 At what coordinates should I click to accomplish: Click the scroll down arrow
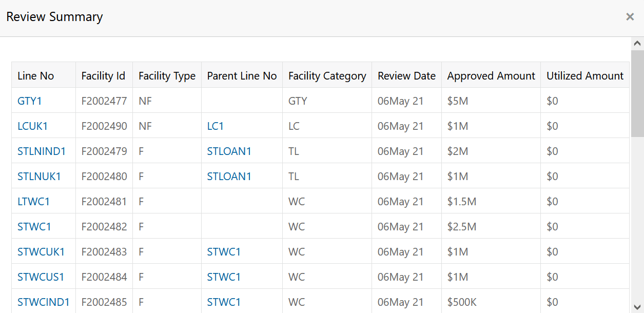tap(637, 306)
